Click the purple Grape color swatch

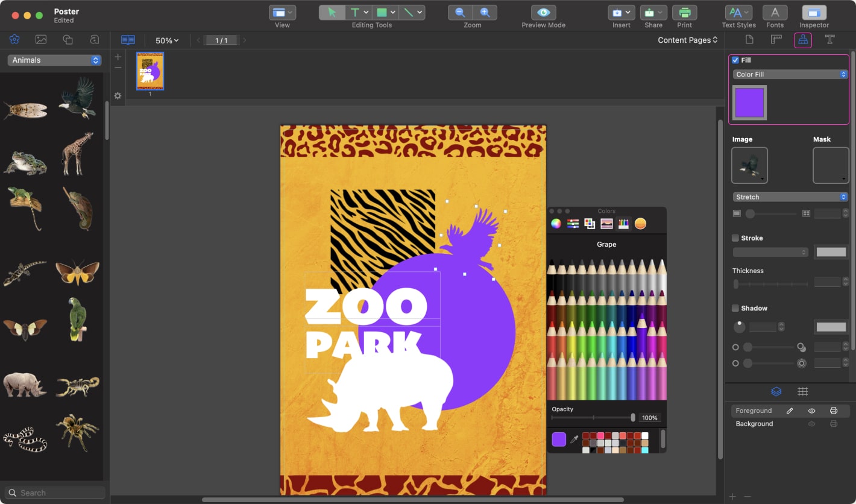tap(558, 439)
